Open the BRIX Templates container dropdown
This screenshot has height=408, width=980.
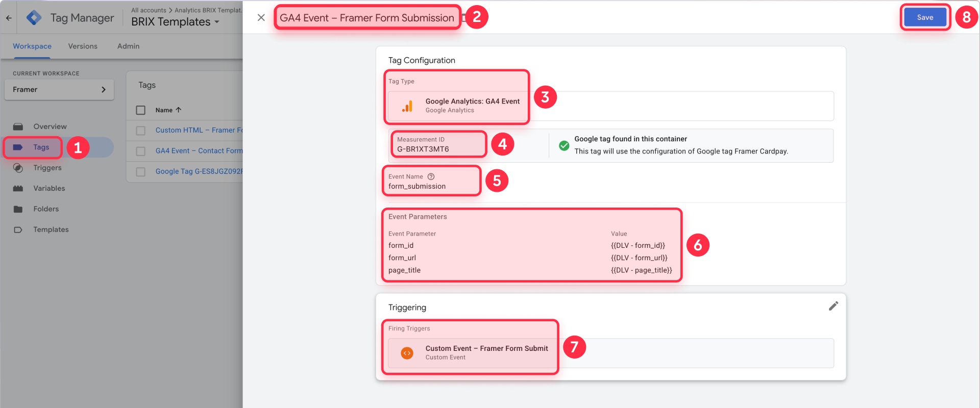(x=175, y=22)
